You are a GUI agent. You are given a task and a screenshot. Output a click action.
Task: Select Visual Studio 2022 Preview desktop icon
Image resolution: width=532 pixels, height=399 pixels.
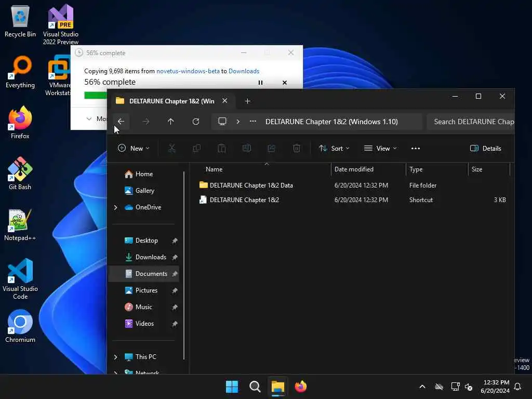61,25
